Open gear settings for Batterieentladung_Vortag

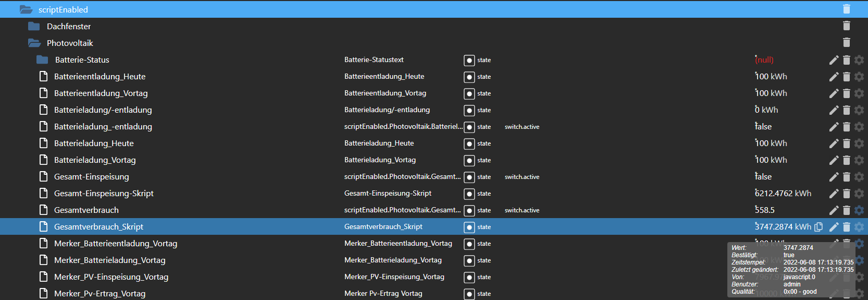point(859,93)
